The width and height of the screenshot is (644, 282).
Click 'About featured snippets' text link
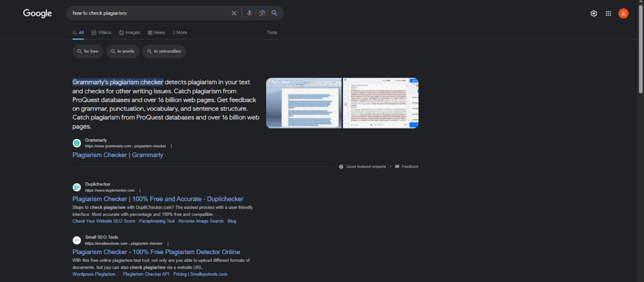pos(366,166)
